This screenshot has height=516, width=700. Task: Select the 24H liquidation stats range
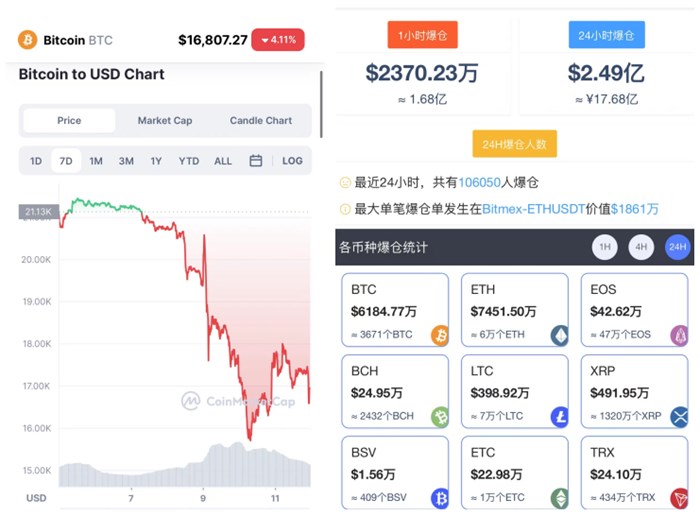coord(678,247)
